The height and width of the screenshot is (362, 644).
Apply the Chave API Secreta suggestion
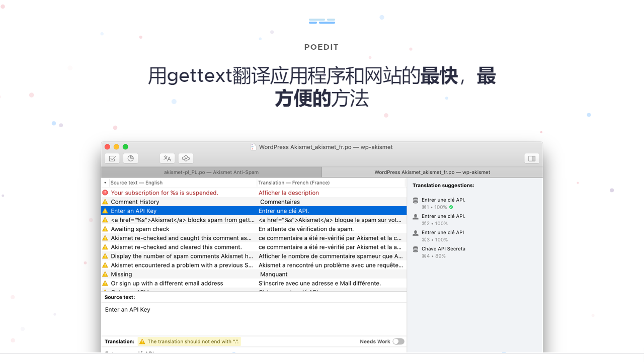tap(443, 249)
